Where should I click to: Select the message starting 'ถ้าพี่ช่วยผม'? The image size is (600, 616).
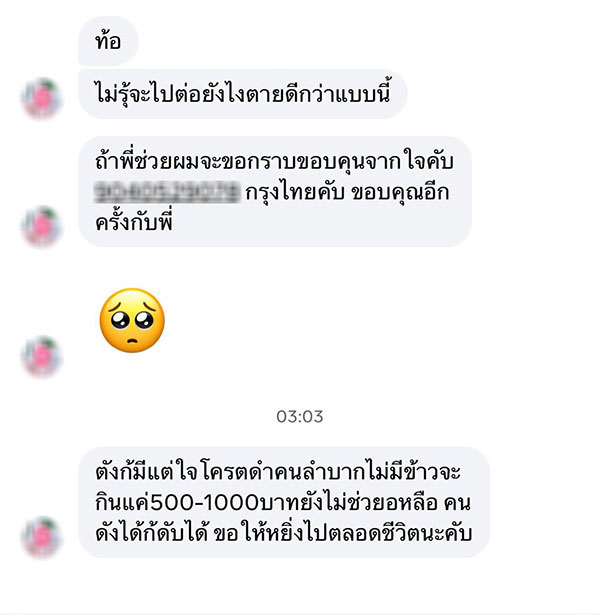[275, 191]
